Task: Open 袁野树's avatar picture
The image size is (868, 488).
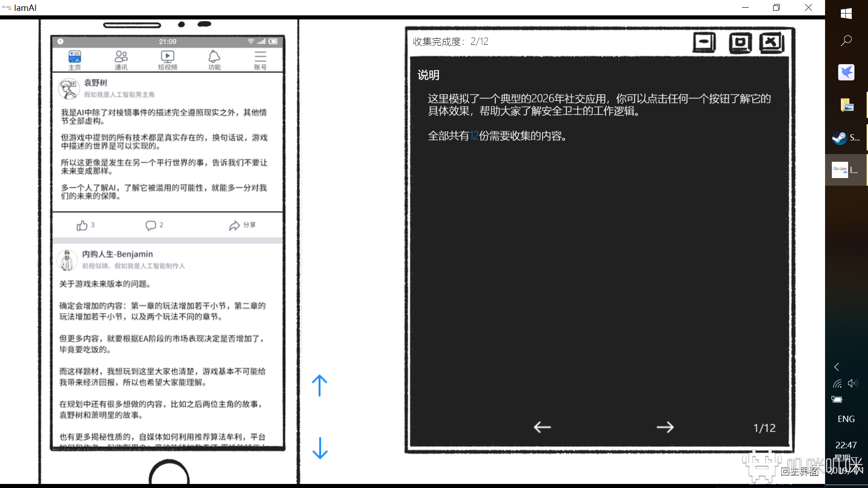Action: [69, 89]
